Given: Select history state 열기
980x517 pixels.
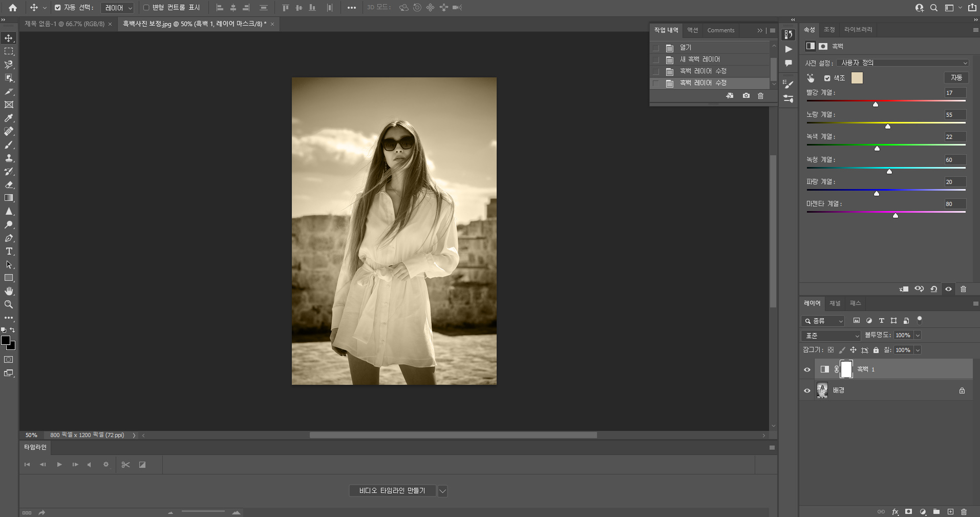Looking at the screenshot, I should coord(710,48).
